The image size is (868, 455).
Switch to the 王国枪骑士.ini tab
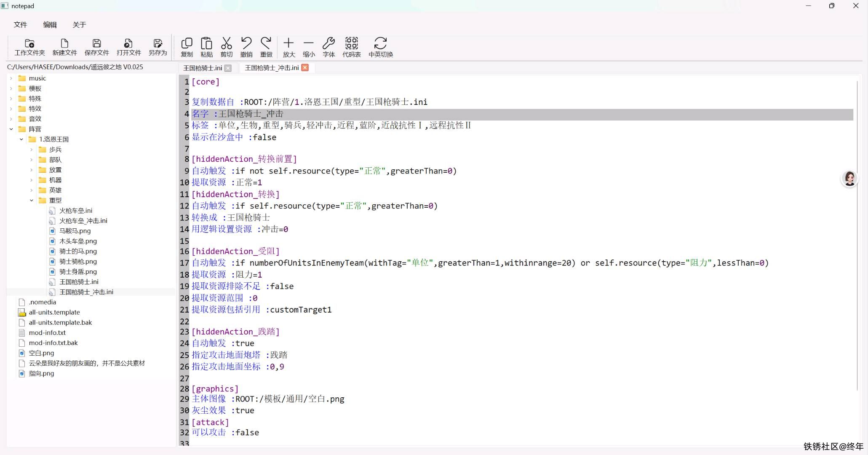point(203,68)
